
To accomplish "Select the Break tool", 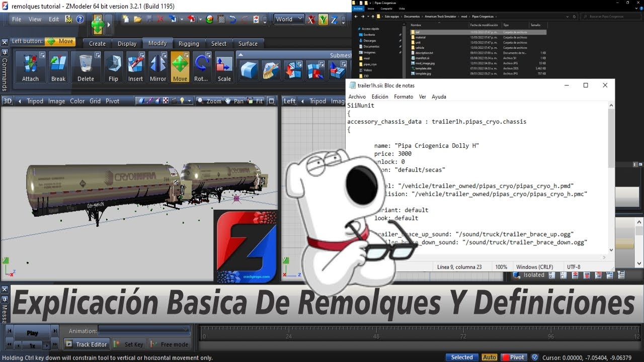I will point(58,67).
